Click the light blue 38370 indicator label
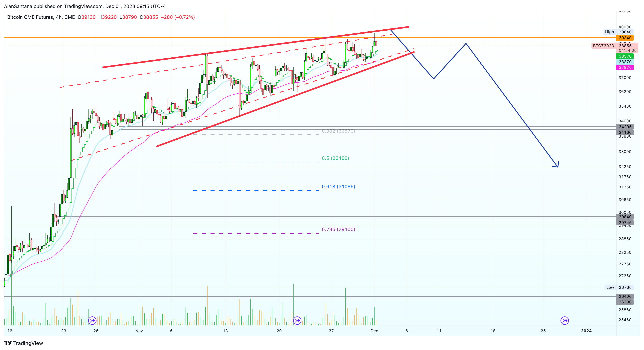 tap(625, 62)
